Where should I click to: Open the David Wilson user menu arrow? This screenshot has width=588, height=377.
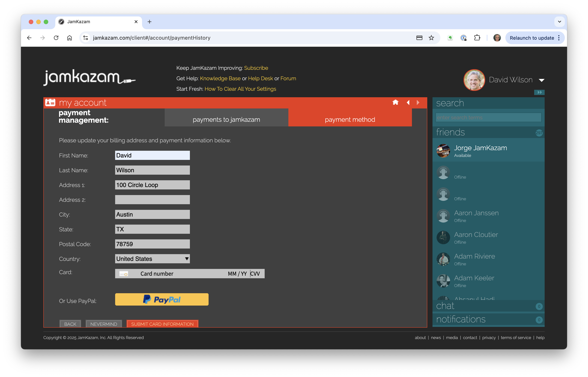pyautogui.click(x=541, y=80)
